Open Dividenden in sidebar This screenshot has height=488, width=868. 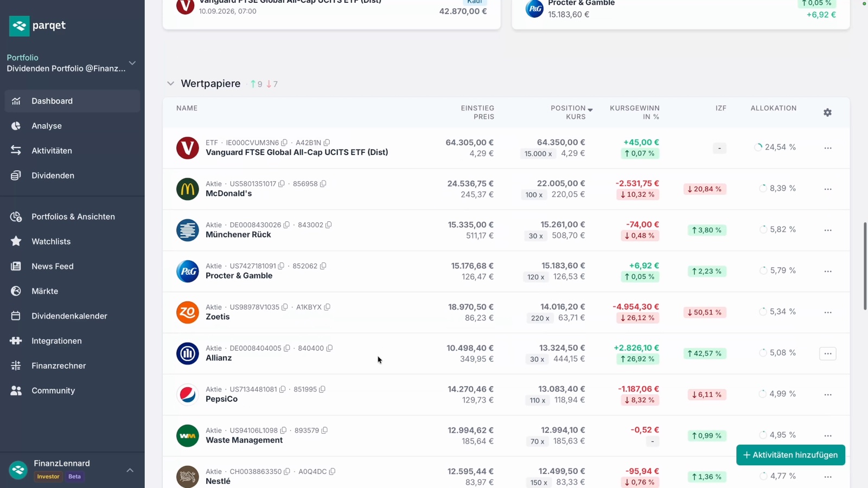pos(72,176)
